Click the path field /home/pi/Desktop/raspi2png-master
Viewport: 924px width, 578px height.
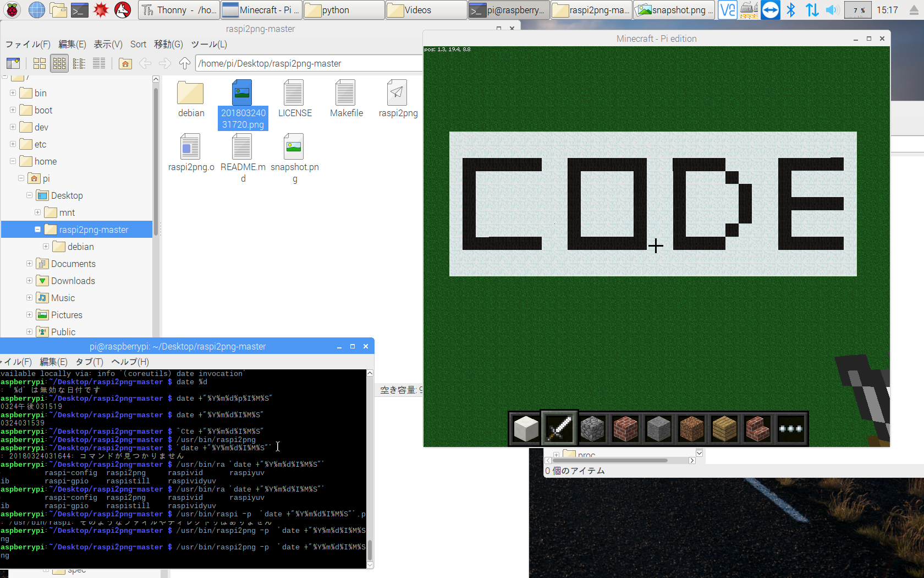click(x=309, y=63)
